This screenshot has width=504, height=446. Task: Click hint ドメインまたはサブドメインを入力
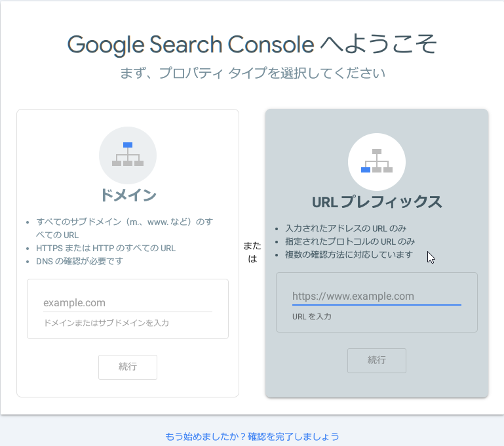[x=106, y=323]
